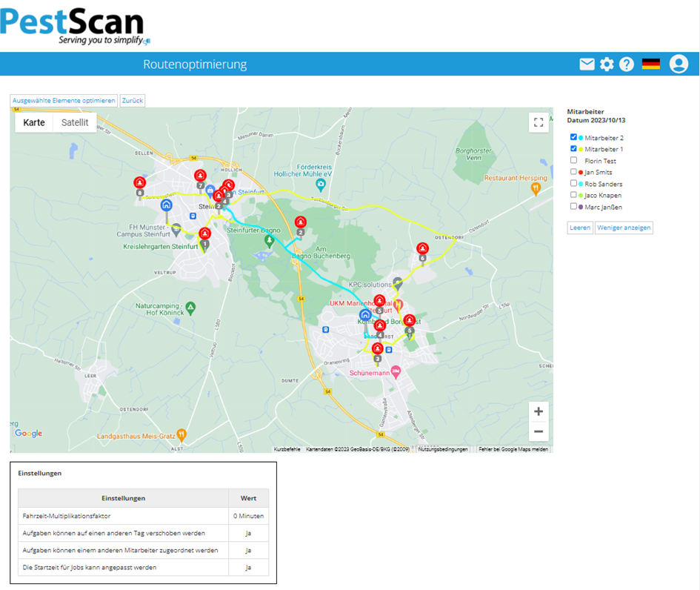Click UKM Marienhospital red hospital pin
This screenshot has height=590, width=700.
[399, 305]
